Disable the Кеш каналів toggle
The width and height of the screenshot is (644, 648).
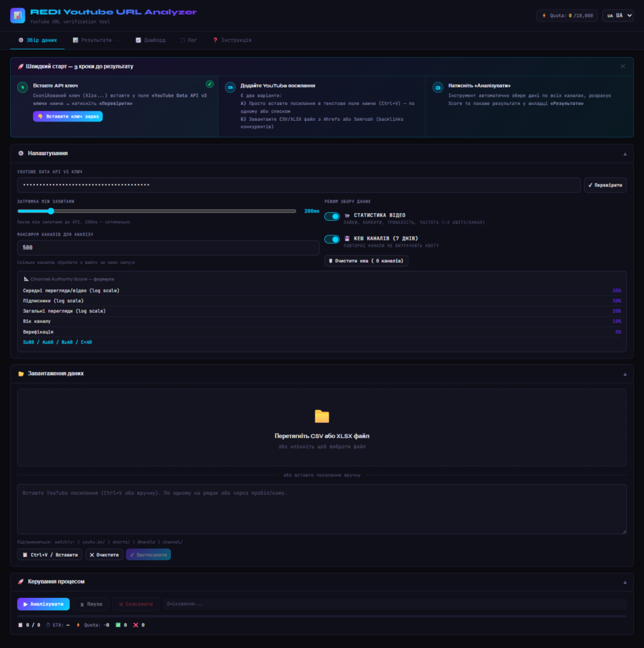(x=332, y=239)
